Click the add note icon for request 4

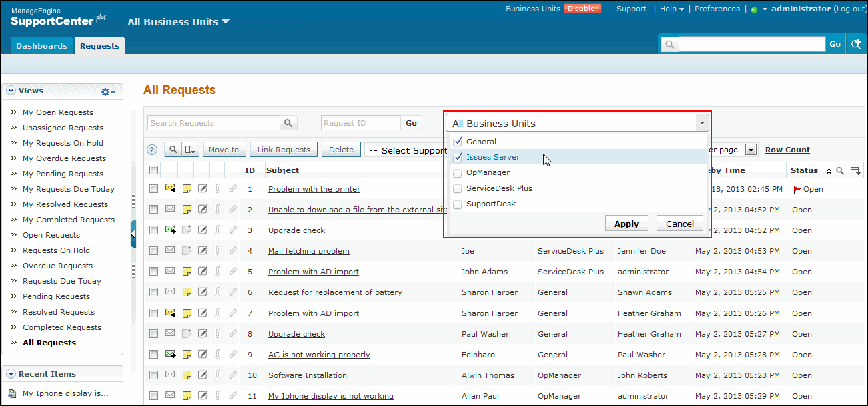[x=187, y=251]
